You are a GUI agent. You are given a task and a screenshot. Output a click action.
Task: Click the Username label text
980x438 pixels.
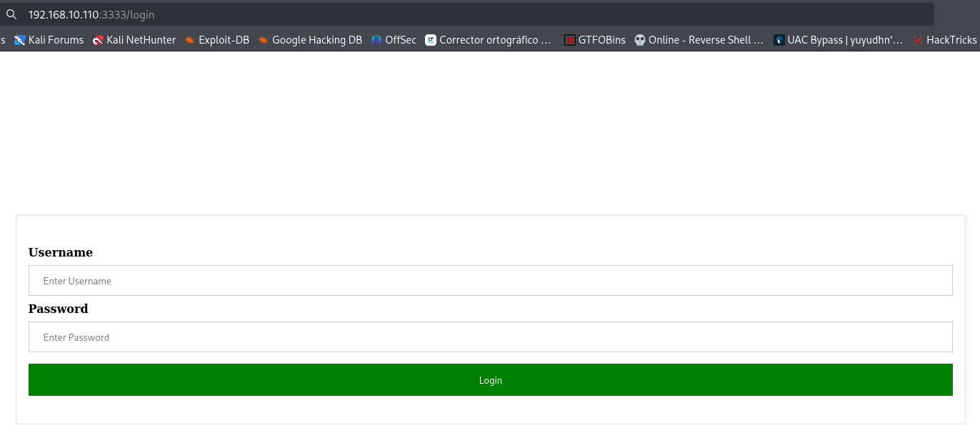click(x=61, y=252)
